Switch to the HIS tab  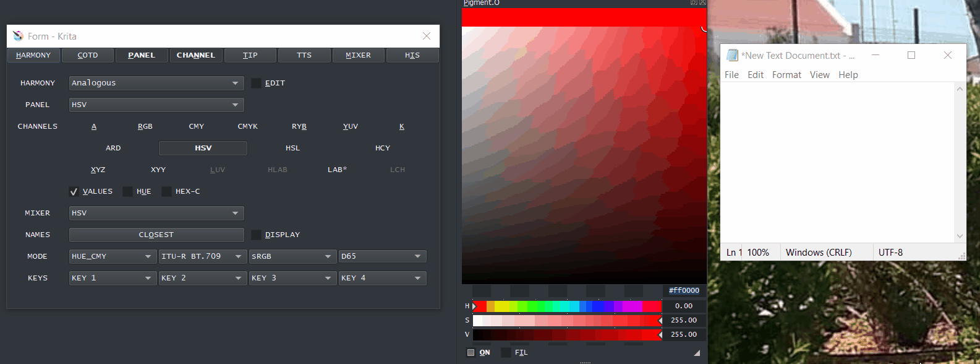pos(412,55)
